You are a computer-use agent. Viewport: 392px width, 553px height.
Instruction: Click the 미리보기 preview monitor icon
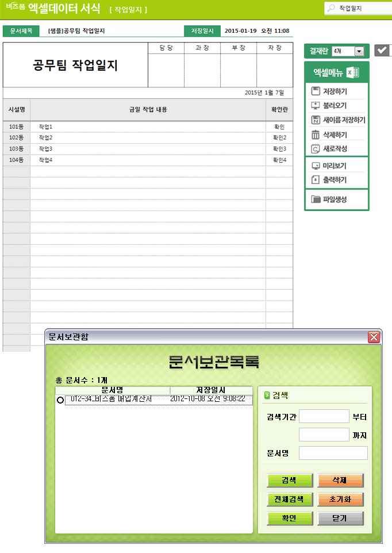316,166
